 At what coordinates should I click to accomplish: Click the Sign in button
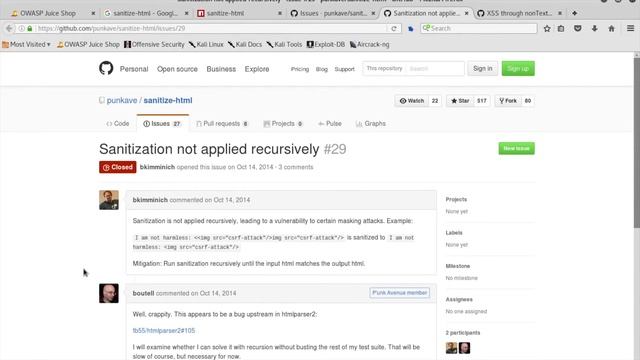pos(482,69)
